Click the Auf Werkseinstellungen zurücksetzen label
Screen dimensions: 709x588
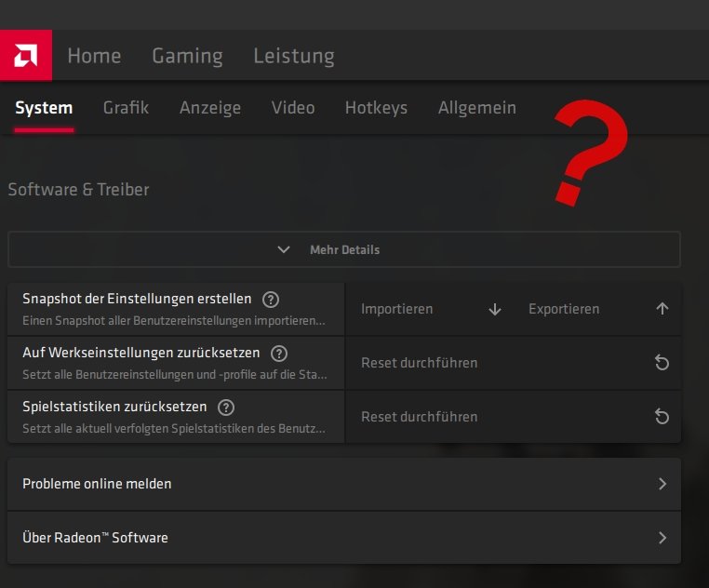[x=141, y=353]
